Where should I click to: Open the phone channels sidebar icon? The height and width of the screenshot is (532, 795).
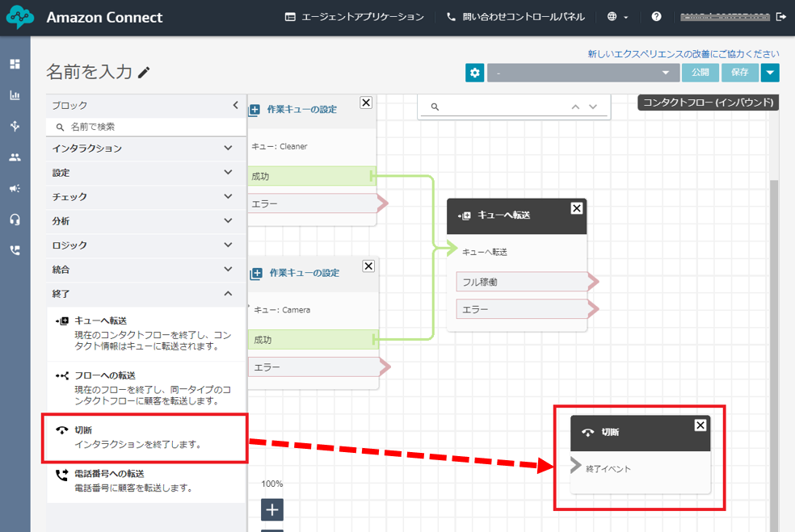click(15, 250)
